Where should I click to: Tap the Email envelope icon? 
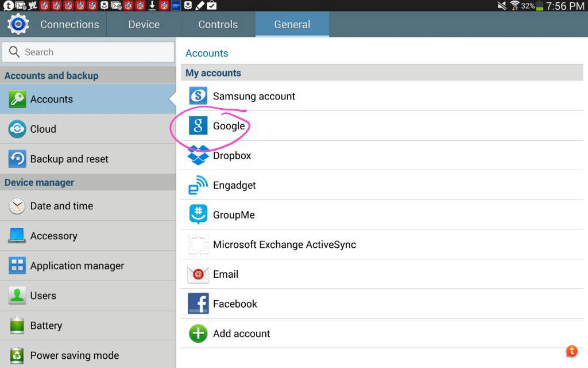(198, 274)
